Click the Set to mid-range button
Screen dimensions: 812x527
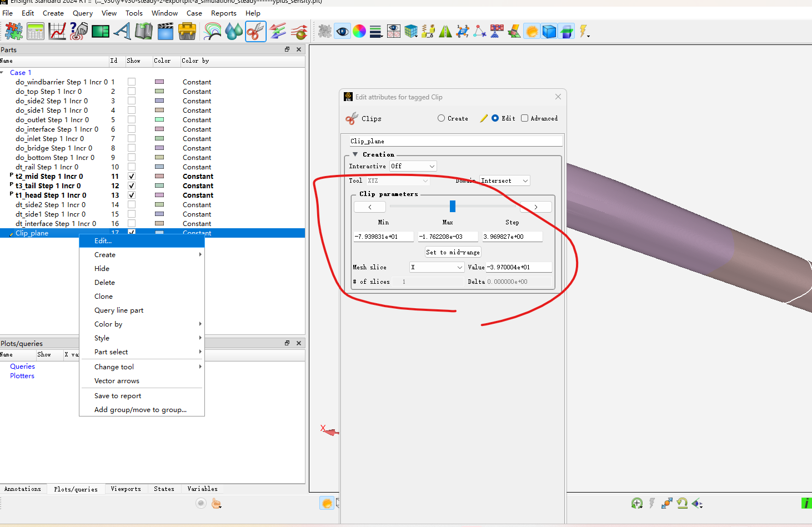[x=453, y=252]
